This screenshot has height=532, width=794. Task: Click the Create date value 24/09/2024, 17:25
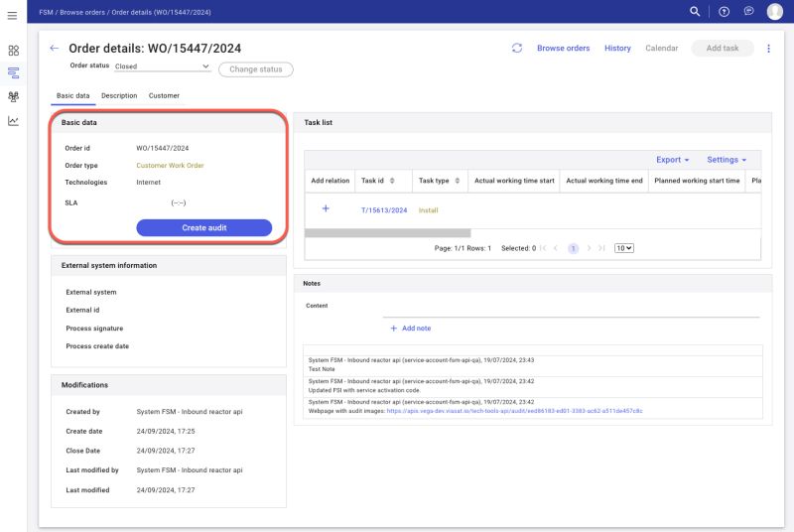coord(166,432)
